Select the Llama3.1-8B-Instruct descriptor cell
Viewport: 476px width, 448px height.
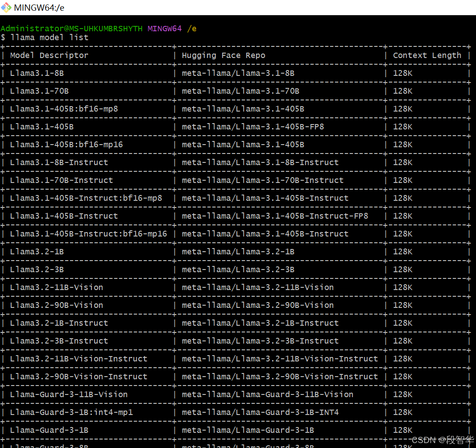(x=59, y=162)
